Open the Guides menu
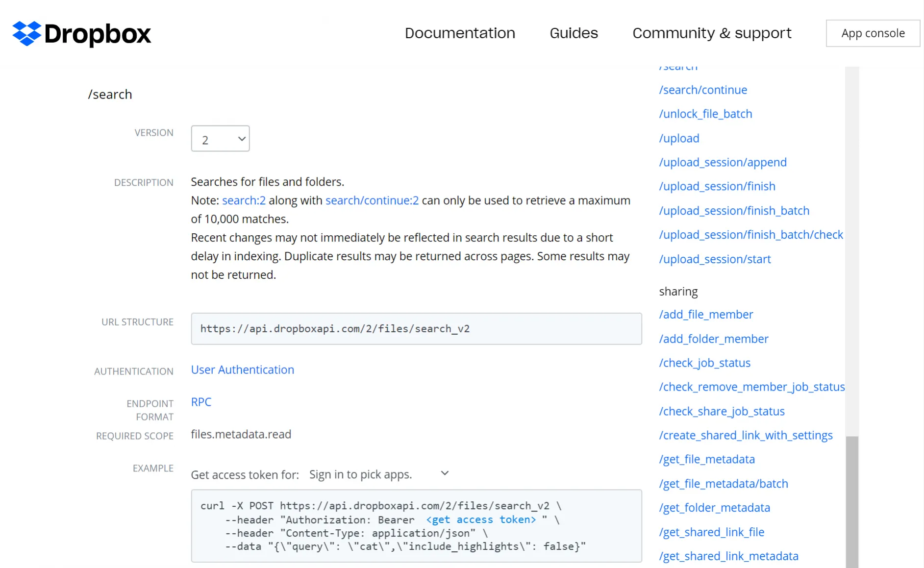Screen dimensions: 924x568 [x=574, y=33]
